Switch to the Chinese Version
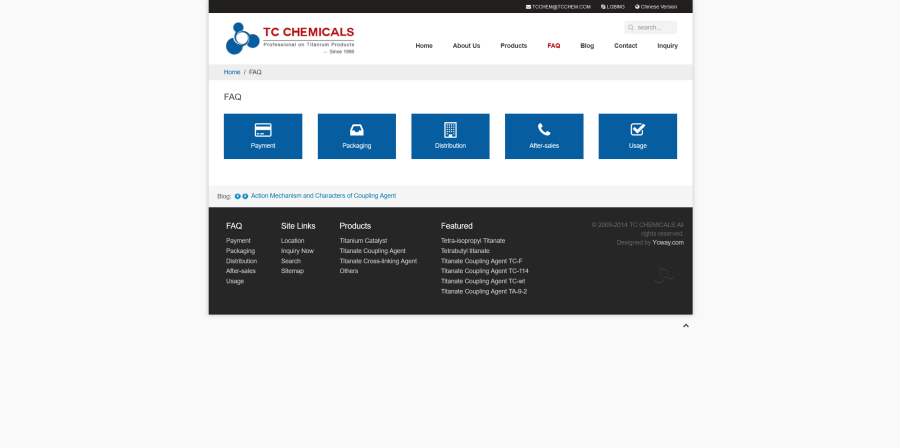This screenshot has width=900, height=448. (656, 7)
